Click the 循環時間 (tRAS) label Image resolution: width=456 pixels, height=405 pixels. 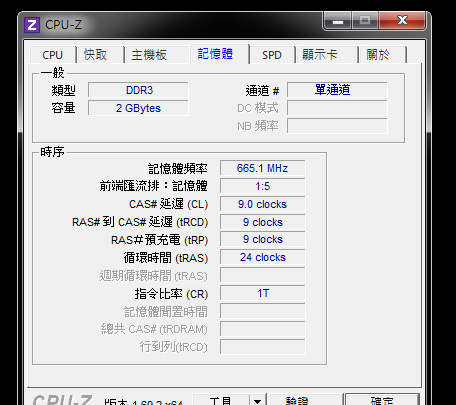click(166, 258)
